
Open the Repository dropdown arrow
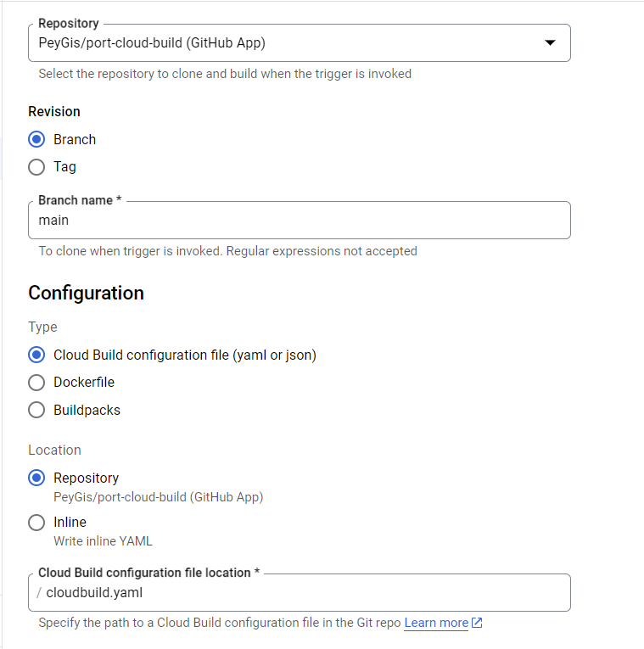(550, 42)
